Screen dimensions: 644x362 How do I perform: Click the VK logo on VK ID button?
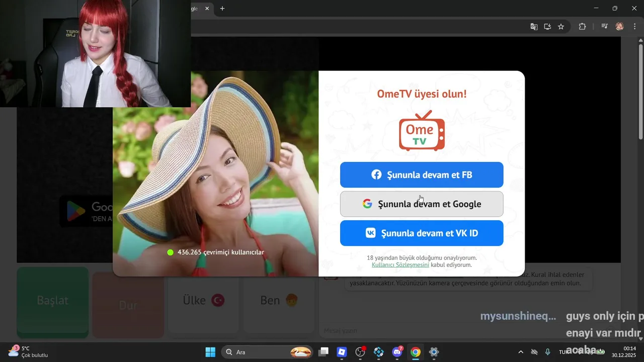tap(371, 233)
